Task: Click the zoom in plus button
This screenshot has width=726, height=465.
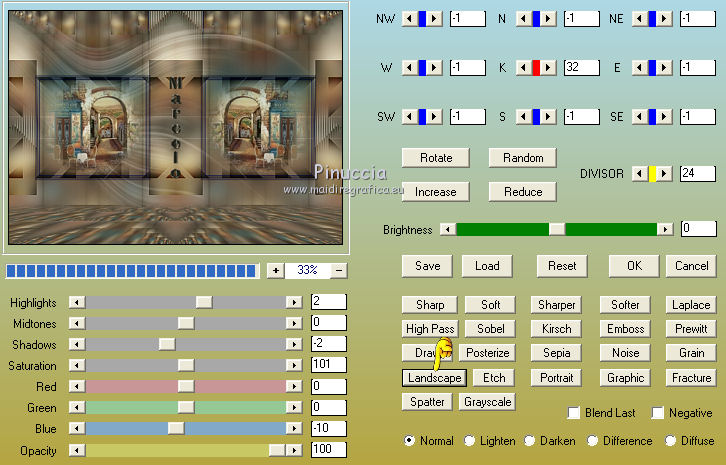Action: [275, 270]
